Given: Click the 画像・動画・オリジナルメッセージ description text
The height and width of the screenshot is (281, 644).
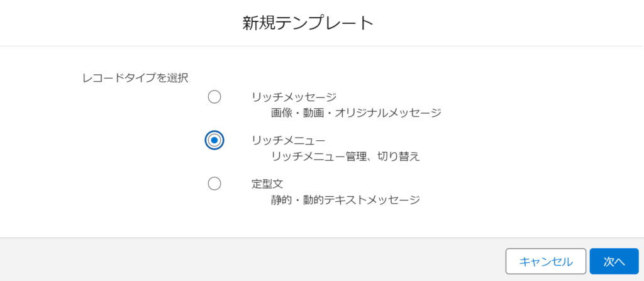Looking at the screenshot, I should (x=356, y=113).
